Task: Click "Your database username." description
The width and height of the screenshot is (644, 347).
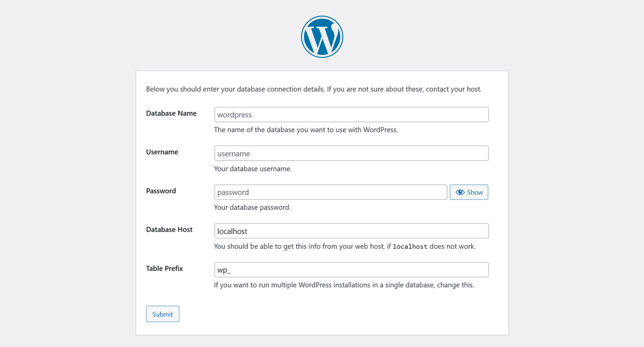Action: click(253, 169)
